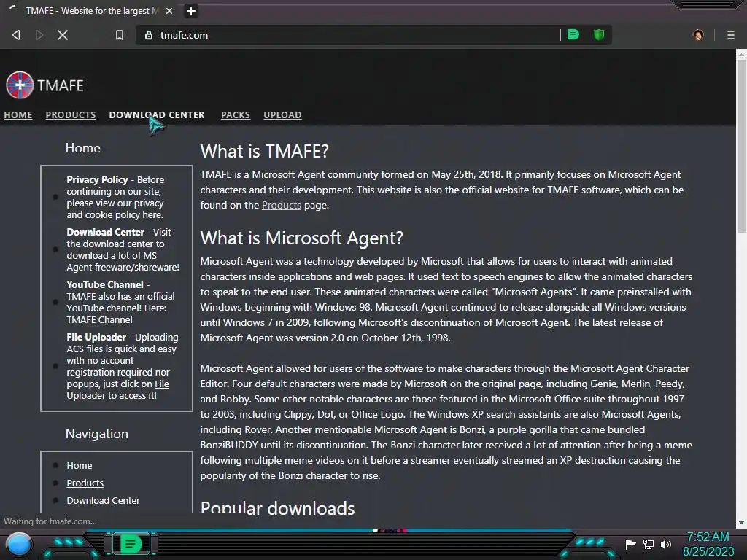The height and width of the screenshot is (560, 747).
Task: Open privacy policy 'here' link
Action: pyautogui.click(x=152, y=215)
